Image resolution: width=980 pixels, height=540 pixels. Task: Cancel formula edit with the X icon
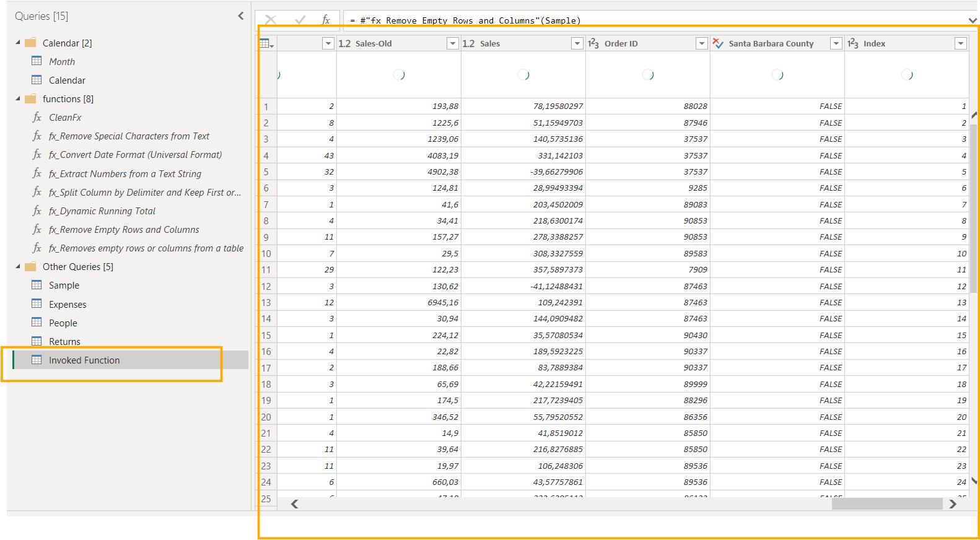point(271,20)
